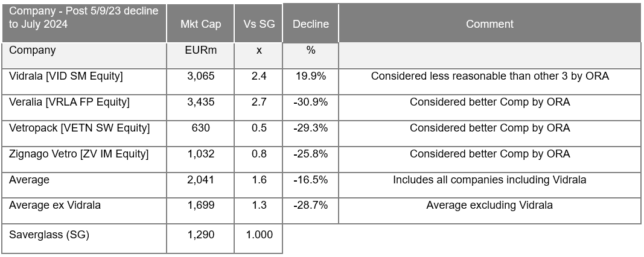
Task: Click the 1,290 Saverglass market cap
Action: pyautogui.click(x=200, y=235)
